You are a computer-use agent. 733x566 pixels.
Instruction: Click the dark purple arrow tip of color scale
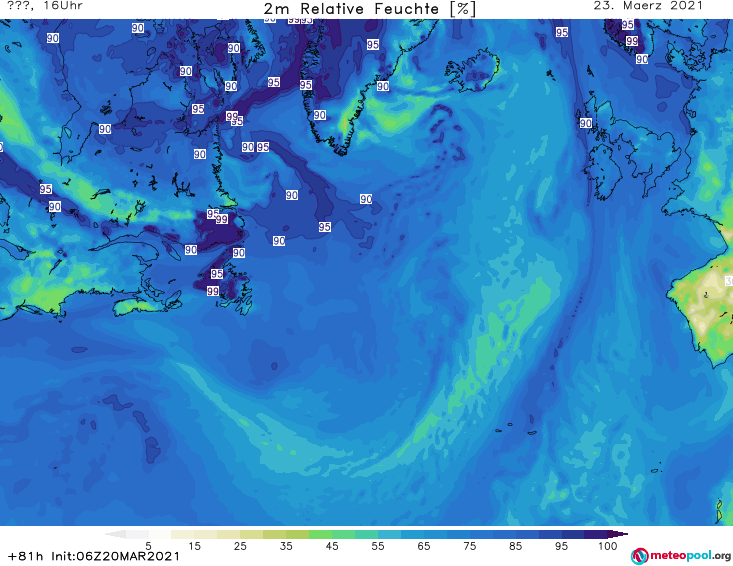tap(618, 534)
